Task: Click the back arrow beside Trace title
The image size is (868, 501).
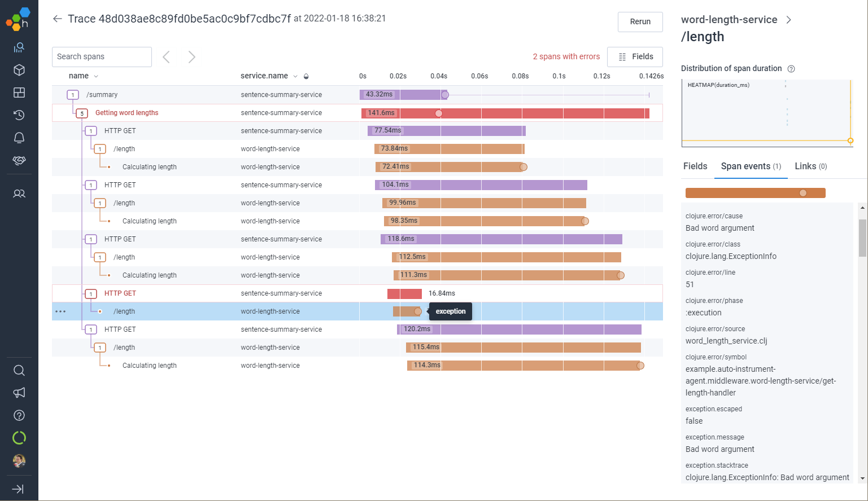Action: coord(57,19)
